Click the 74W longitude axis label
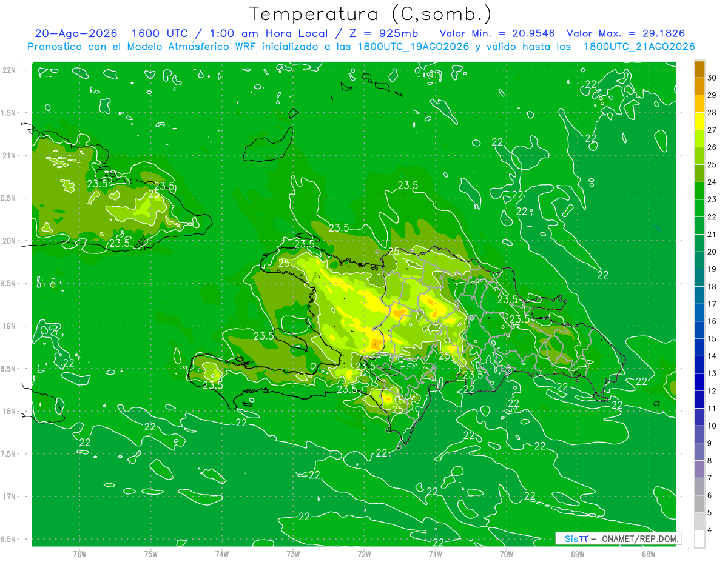The image size is (728, 562). (221, 554)
